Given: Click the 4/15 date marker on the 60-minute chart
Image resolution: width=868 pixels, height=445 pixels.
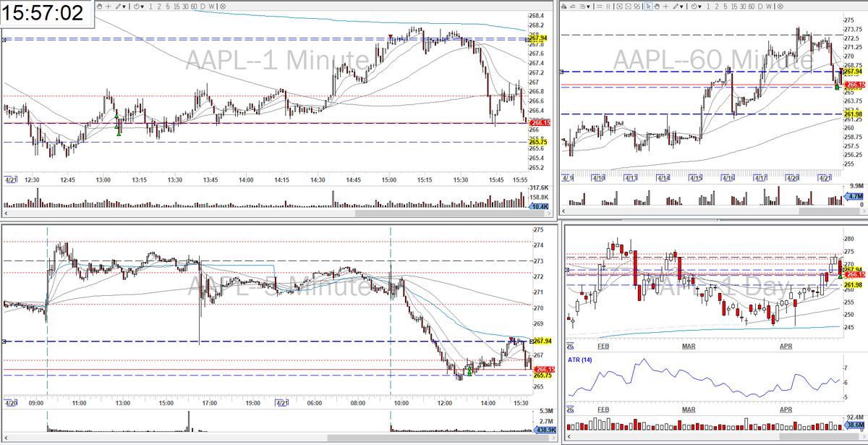Looking at the screenshot, I should click(697, 177).
